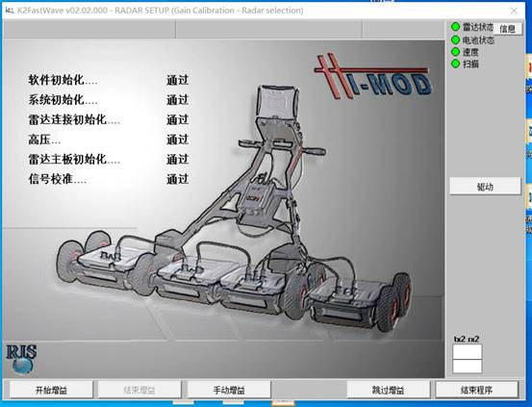Click the 结束程序 button
The width and height of the screenshot is (532, 407).
(x=477, y=390)
